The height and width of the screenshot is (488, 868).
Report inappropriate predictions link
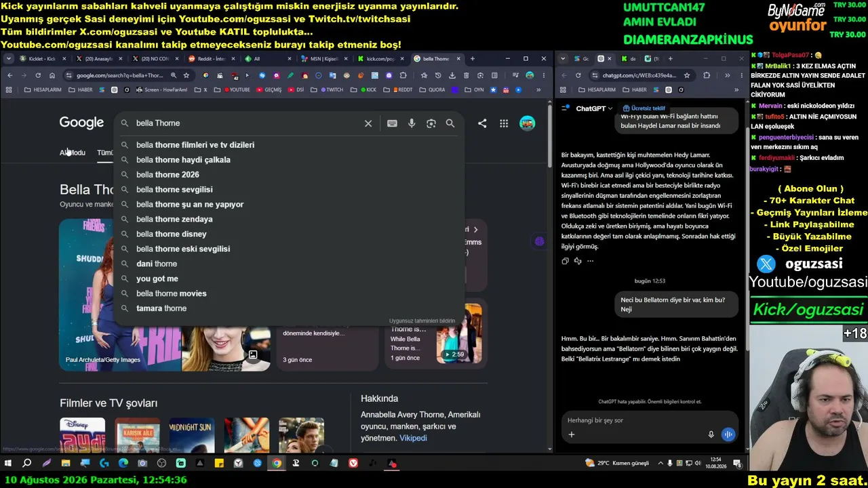point(422,321)
